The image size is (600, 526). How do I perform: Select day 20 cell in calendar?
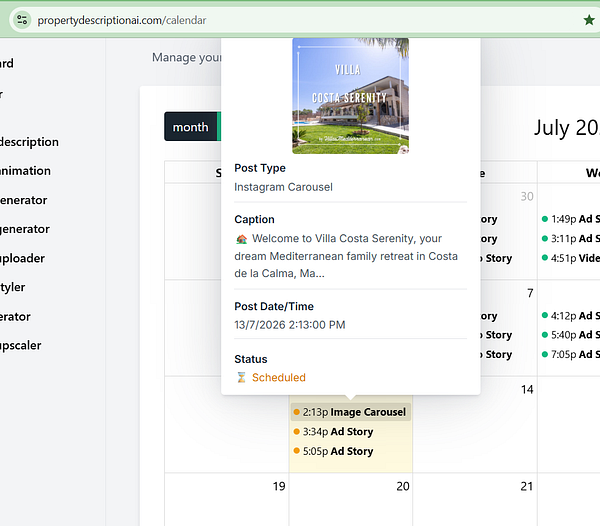pos(351,499)
